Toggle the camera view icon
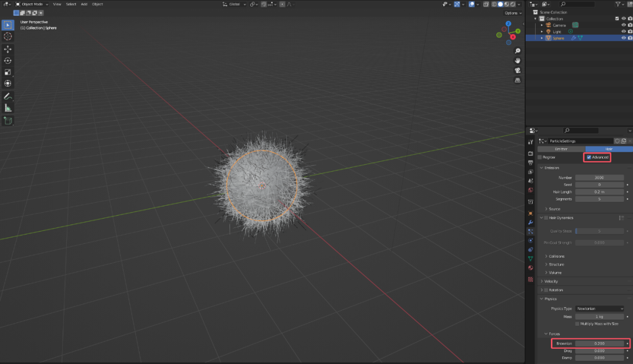Screen dimensions: 633x364 [x=518, y=70]
